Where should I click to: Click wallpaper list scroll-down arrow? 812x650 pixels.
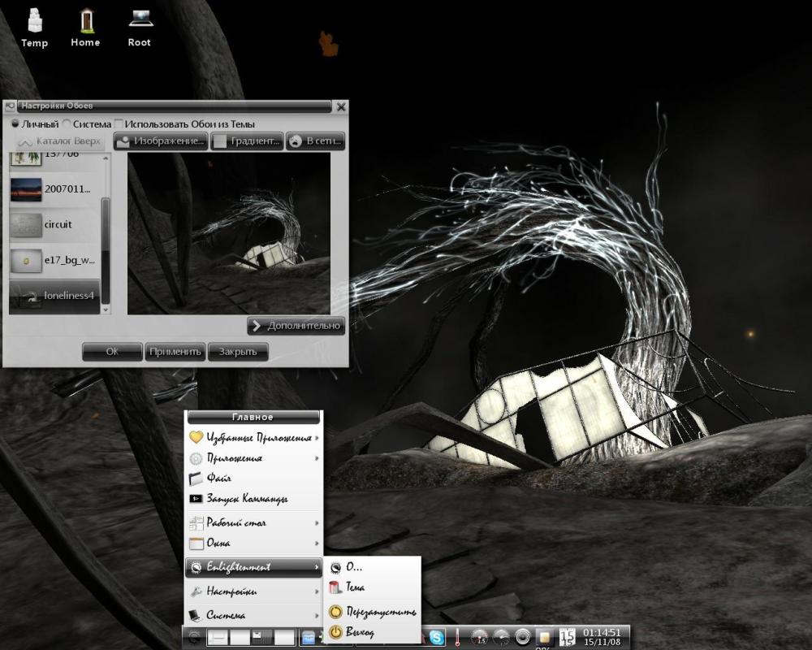[106, 310]
